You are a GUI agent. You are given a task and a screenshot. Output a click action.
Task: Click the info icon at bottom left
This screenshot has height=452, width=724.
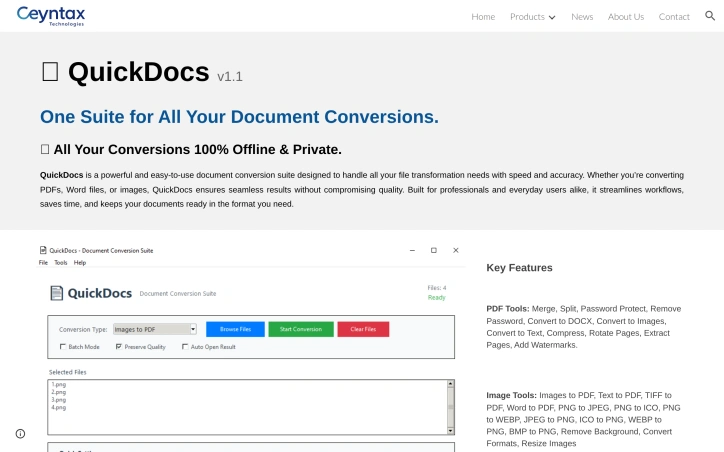click(20, 434)
